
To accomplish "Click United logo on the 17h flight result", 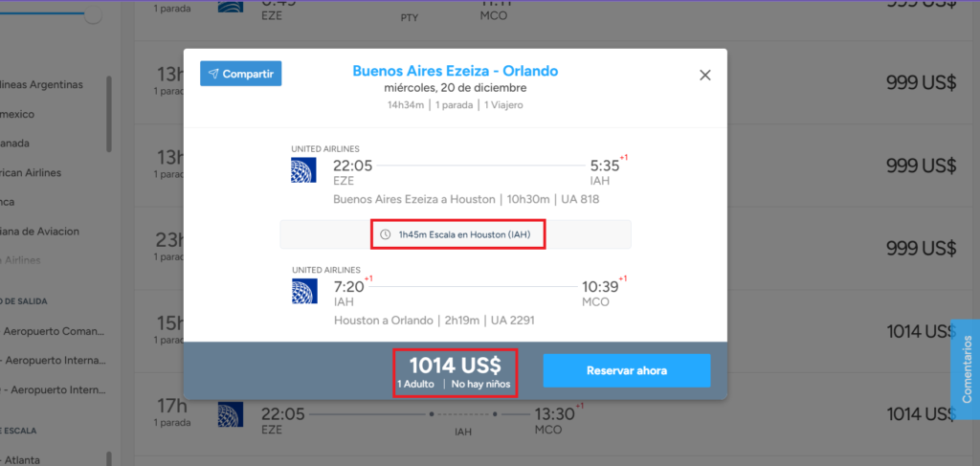I will tap(230, 414).
